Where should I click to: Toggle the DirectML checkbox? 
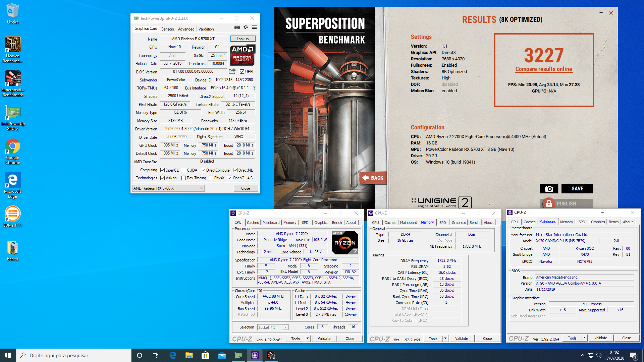(235, 170)
